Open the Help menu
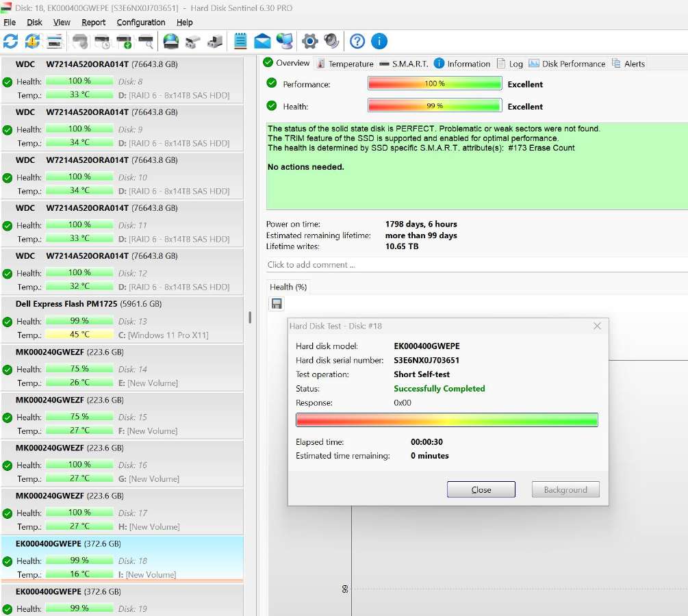 184,23
